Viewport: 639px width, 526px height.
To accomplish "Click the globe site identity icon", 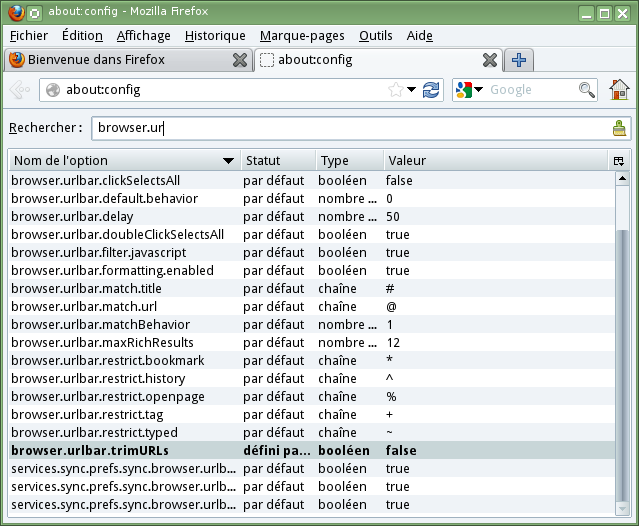I will point(53,90).
